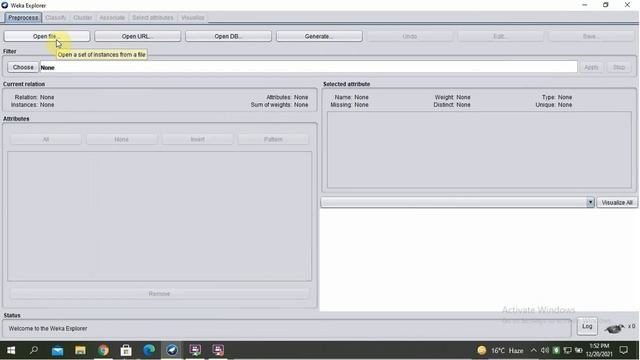Open File Explorer from taskbar
Image resolution: width=640 pixels, height=360 pixels.
(x=80, y=350)
